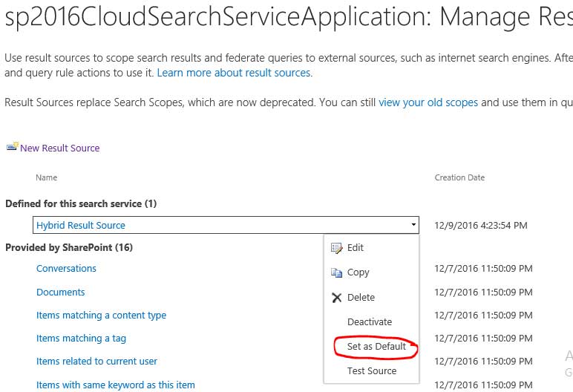573x392 pixels.
Task: Select Deactivate in the context menu
Action: [x=370, y=321]
